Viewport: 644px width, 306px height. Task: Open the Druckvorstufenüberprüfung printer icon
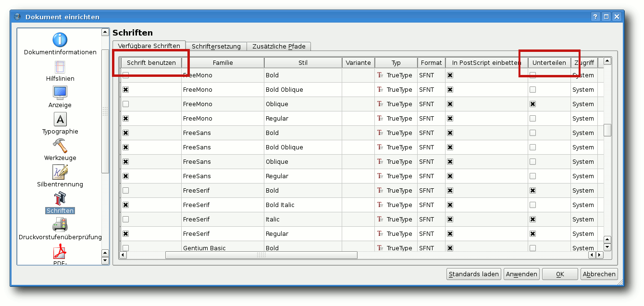click(x=60, y=225)
